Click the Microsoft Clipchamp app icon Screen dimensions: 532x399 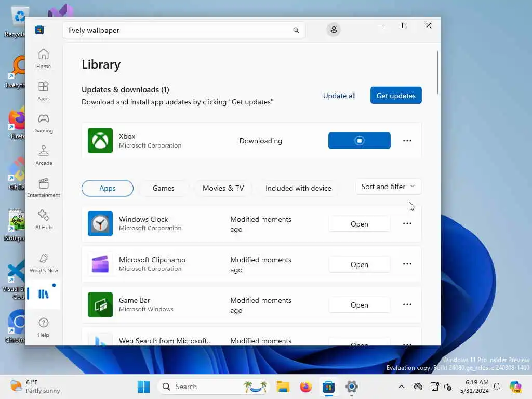(100, 264)
